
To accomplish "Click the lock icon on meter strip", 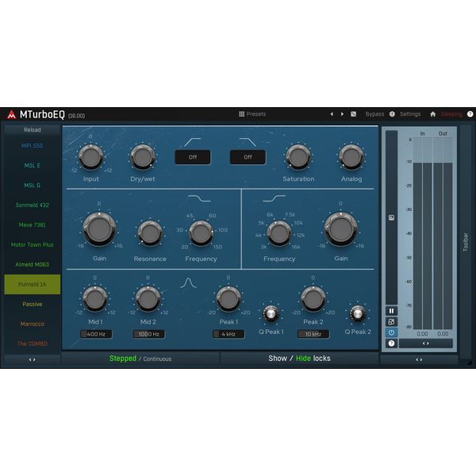I will click(x=391, y=217).
